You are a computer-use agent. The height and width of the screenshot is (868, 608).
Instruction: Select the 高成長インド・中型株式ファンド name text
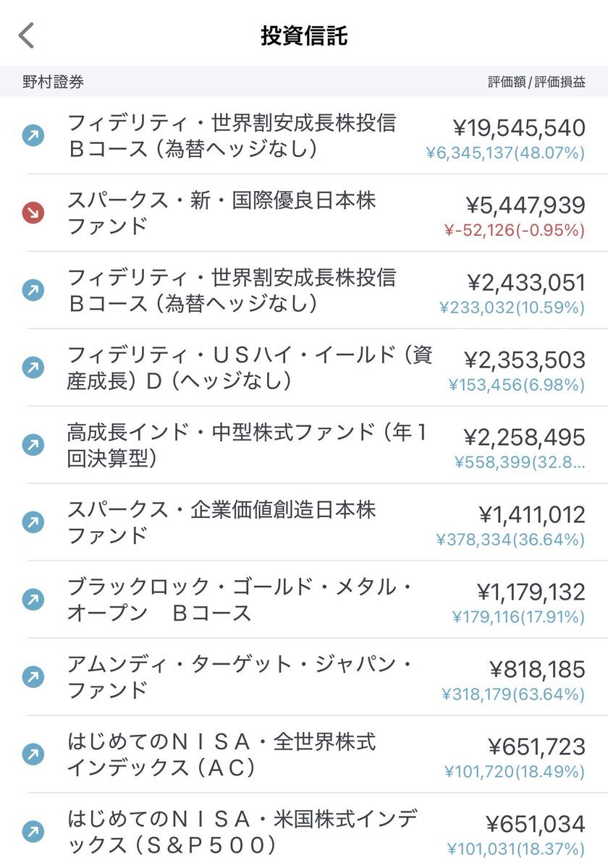[248, 445]
